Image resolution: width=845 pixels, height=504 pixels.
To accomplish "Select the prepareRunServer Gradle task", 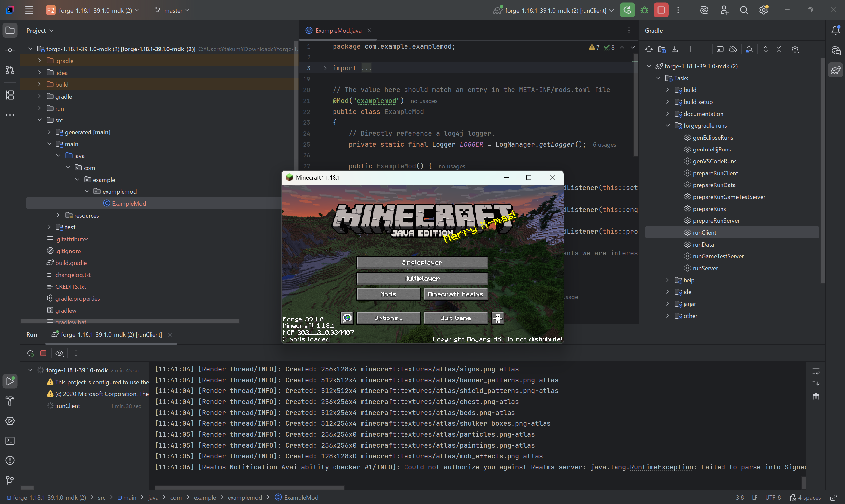I will point(716,220).
